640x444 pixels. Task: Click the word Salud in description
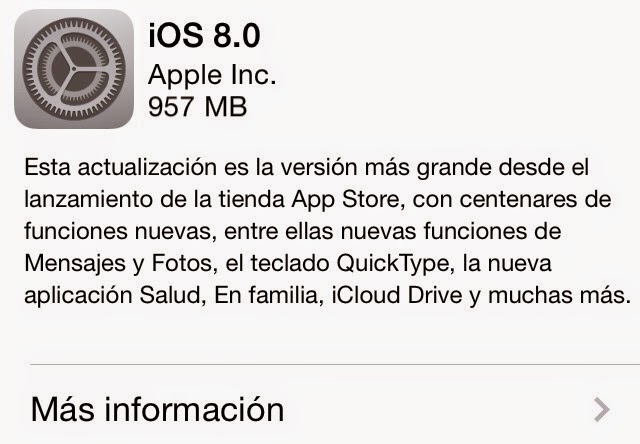pos(169,295)
